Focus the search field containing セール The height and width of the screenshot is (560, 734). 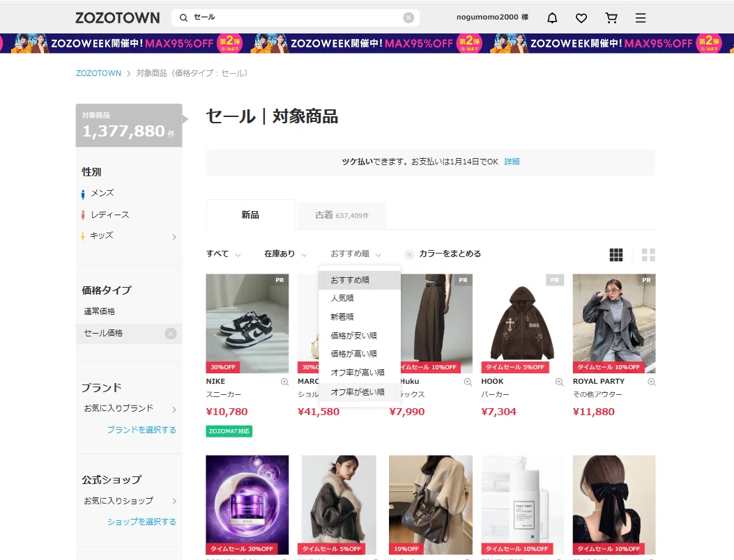tap(295, 17)
